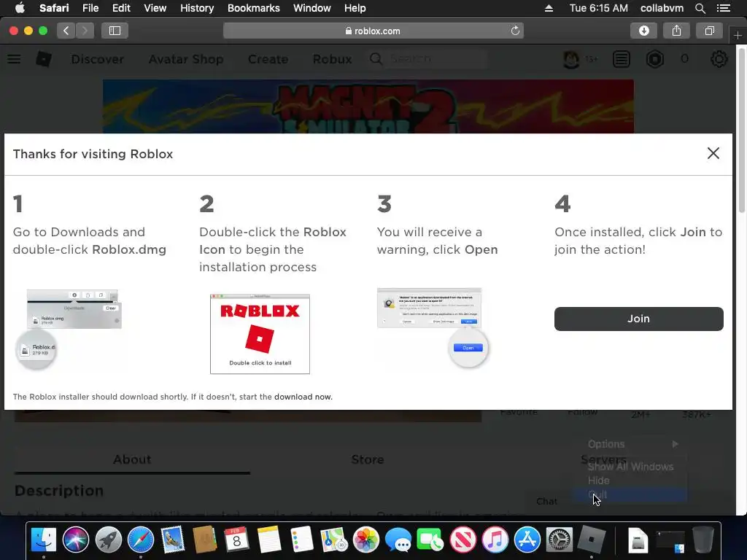Open Trash from the dock
Screen dimensions: 747x560
pos(703,540)
